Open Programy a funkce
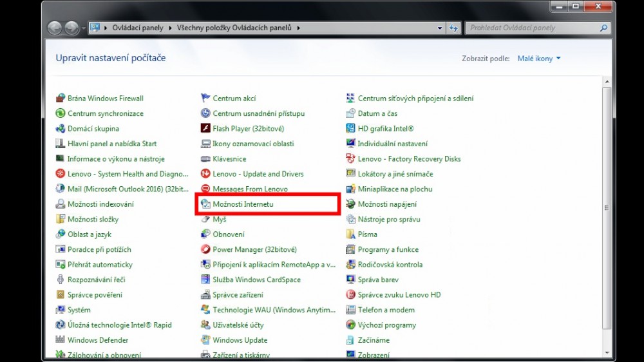644x362 pixels. (388, 249)
